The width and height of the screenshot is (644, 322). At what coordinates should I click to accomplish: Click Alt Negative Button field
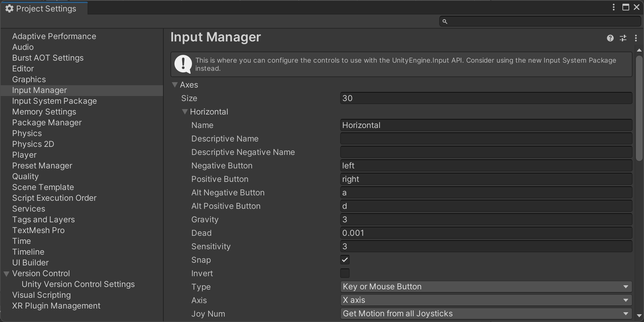pos(486,193)
